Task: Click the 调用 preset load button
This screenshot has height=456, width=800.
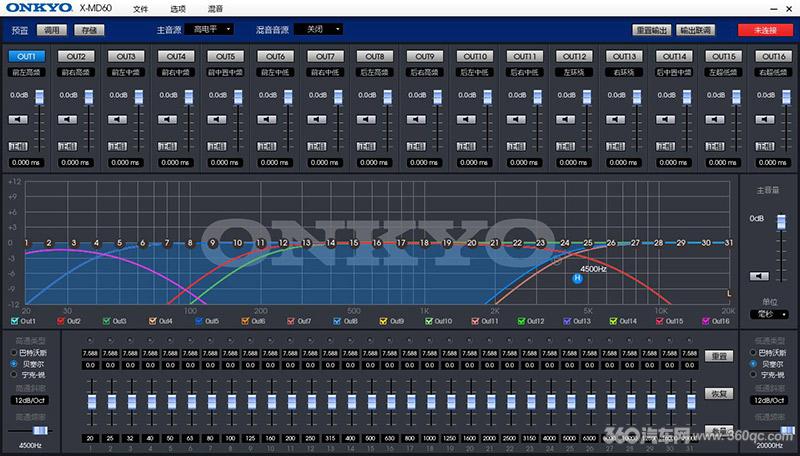Action: point(52,30)
